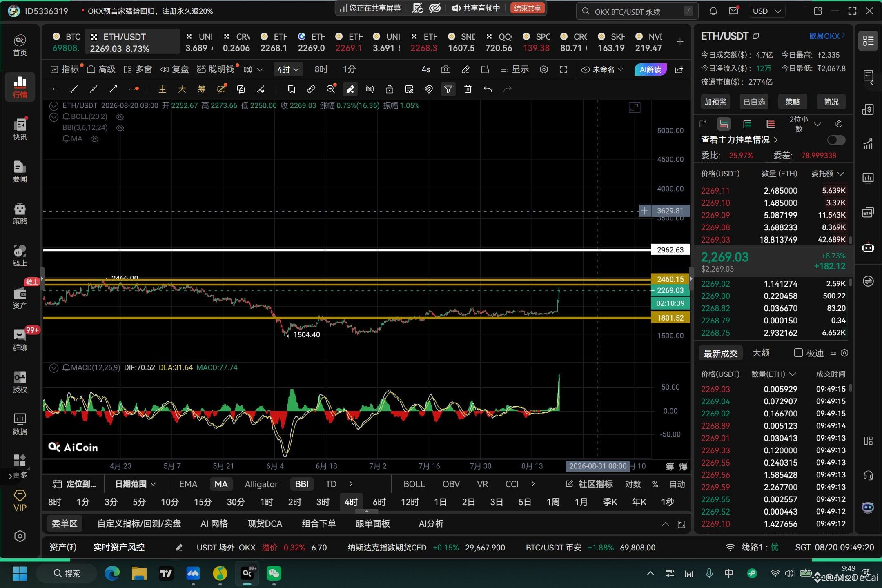This screenshot has width=882, height=588.
Task: Open WeChat from the Windows taskbar
Action: coord(274,573)
